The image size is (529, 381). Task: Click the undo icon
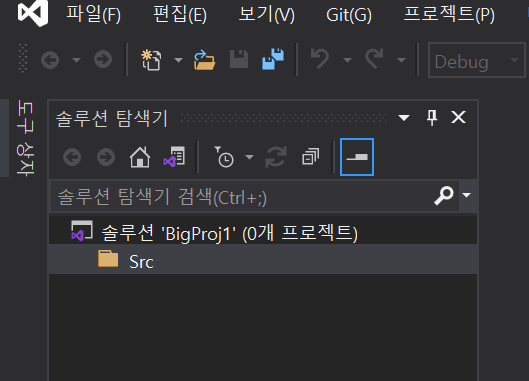319,58
